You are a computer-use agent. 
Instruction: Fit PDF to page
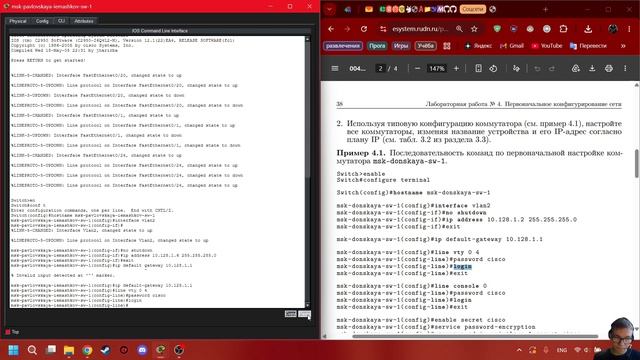(478, 69)
